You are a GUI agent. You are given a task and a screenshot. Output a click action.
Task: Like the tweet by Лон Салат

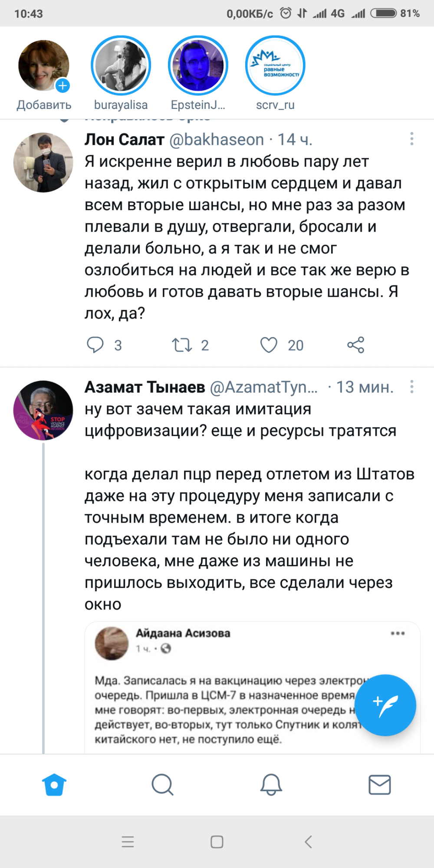tap(269, 345)
